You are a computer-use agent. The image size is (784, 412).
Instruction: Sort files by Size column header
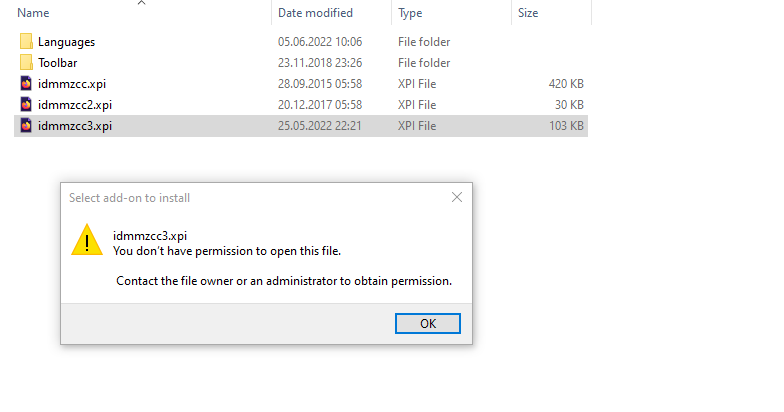click(528, 13)
